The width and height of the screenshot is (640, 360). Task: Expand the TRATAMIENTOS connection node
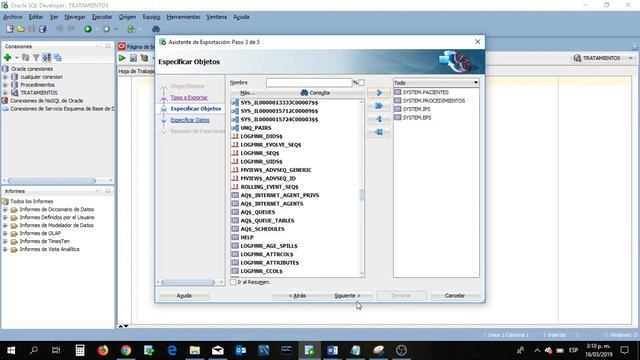coord(5,93)
